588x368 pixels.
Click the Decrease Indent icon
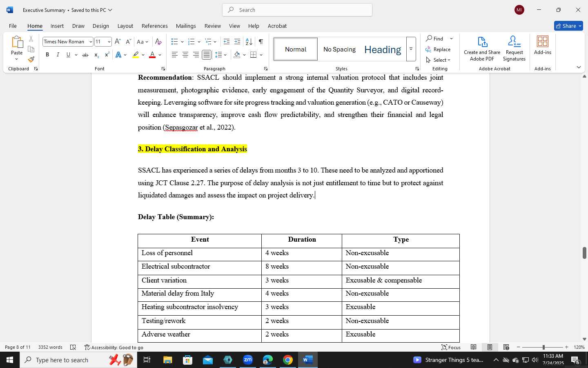coord(227,42)
